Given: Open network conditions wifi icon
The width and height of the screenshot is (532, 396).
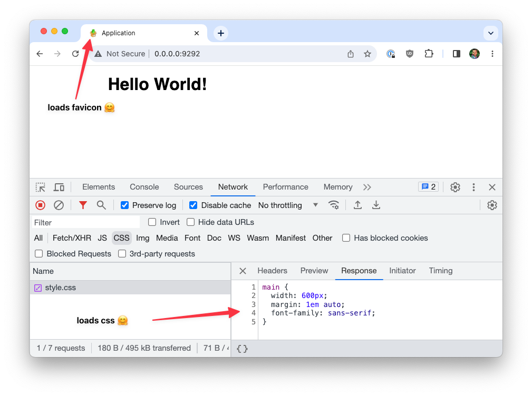Looking at the screenshot, I should tap(334, 205).
